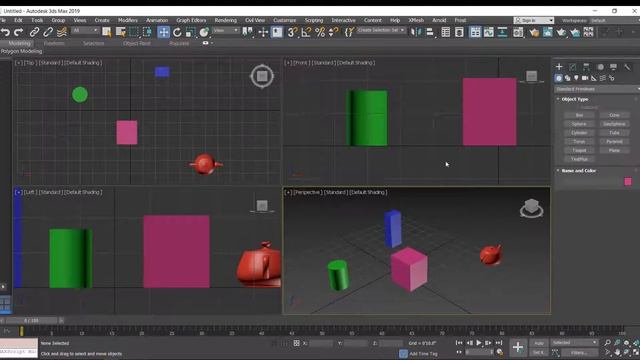Click the pink object color swatch

click(628, 181)
